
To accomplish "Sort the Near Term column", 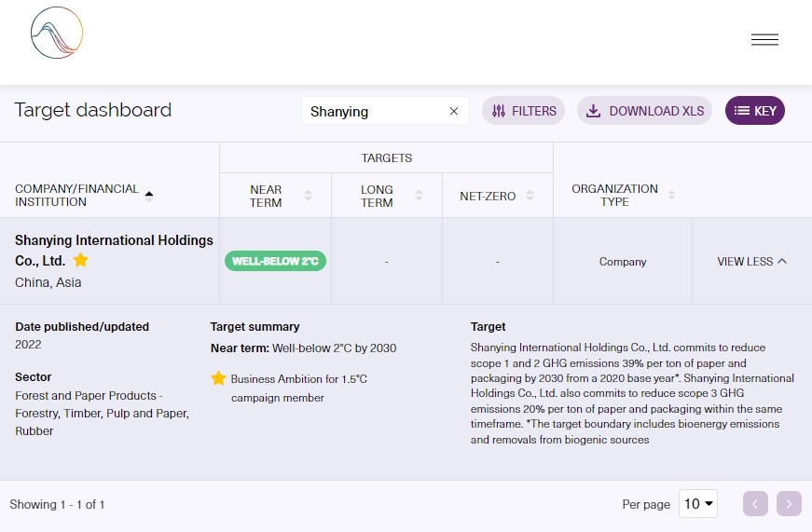I will coord(308,195).
